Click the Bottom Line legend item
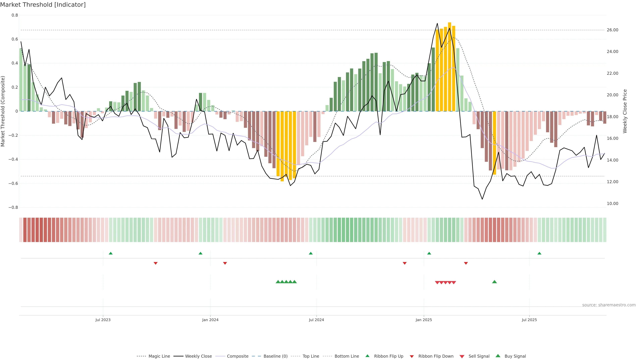Image resolution: width=644 pixels, height=362 pixels. [346, 356]
